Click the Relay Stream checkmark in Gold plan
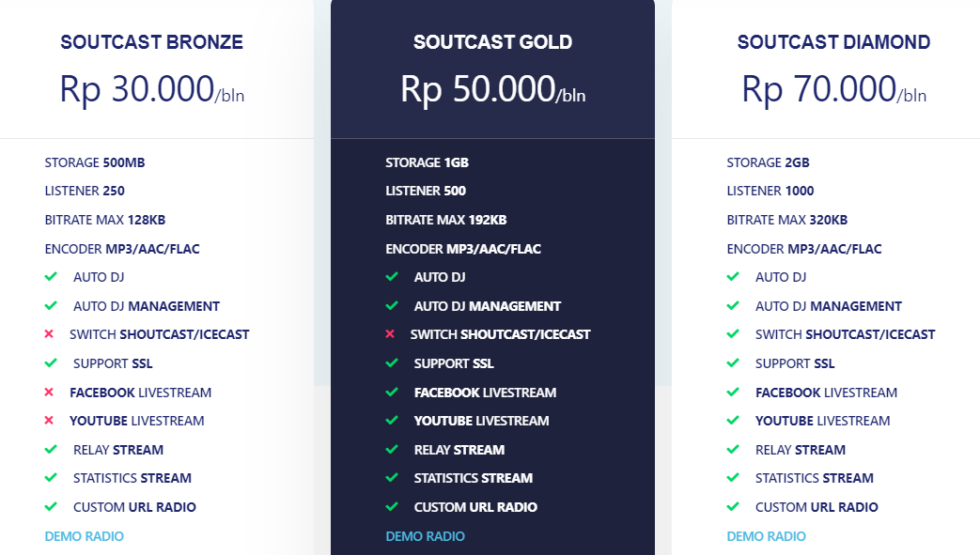Screen dimensions: 980x555 (x=392, y=450)
